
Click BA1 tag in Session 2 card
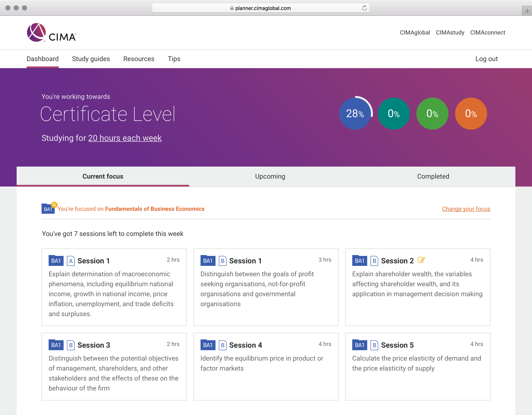[x=360, y=261]
